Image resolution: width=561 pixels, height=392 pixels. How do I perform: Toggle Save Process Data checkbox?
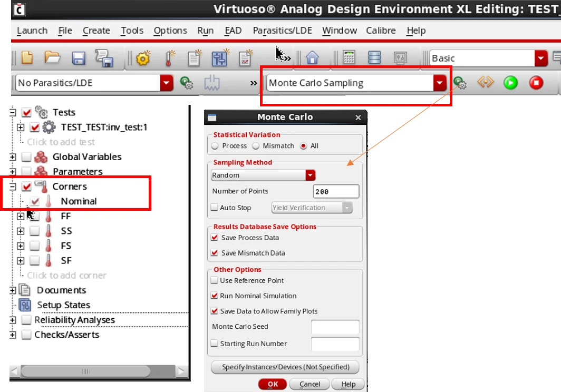[214, 238]
